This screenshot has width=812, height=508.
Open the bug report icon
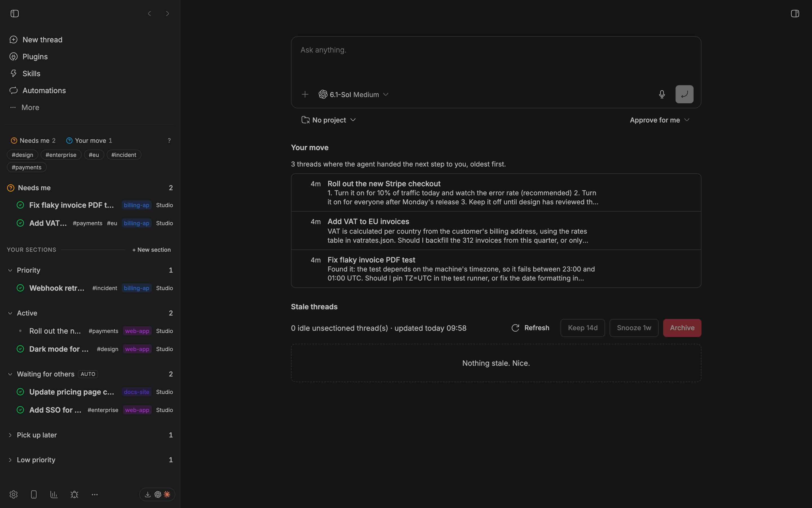74,494
